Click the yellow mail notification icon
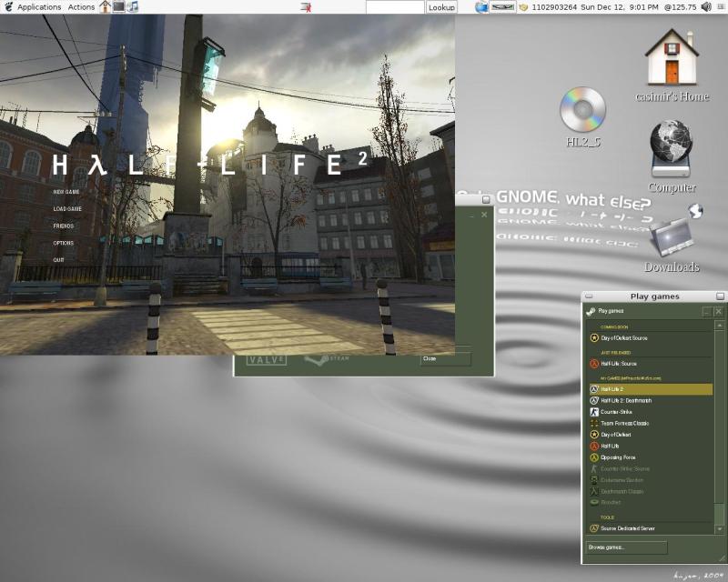This screenshot has height=582, width=728. coord(523,7)
